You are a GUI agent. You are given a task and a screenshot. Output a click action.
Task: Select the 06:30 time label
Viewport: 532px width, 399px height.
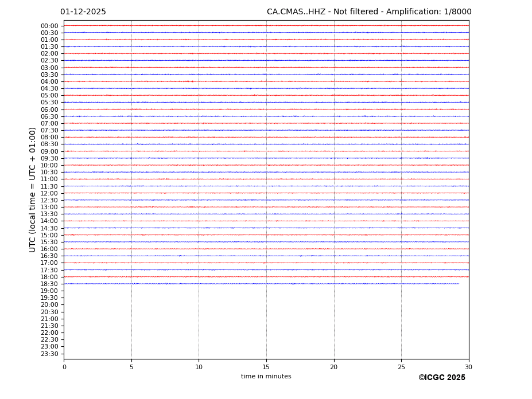49,116
